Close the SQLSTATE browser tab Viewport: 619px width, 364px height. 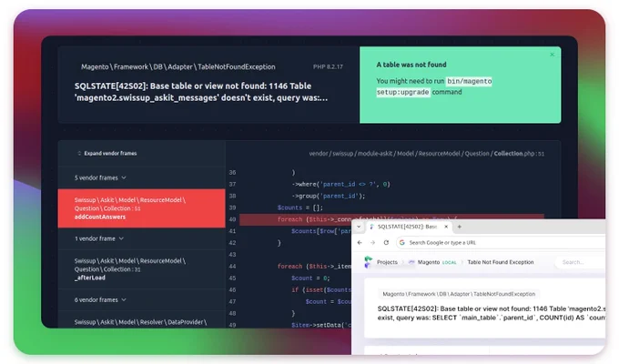coord(446,227)
